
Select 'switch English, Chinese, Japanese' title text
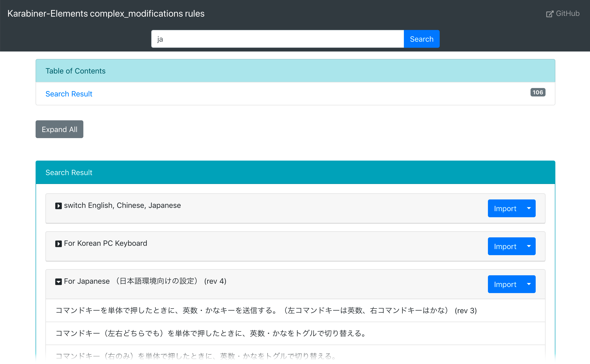tap(122, 205)
